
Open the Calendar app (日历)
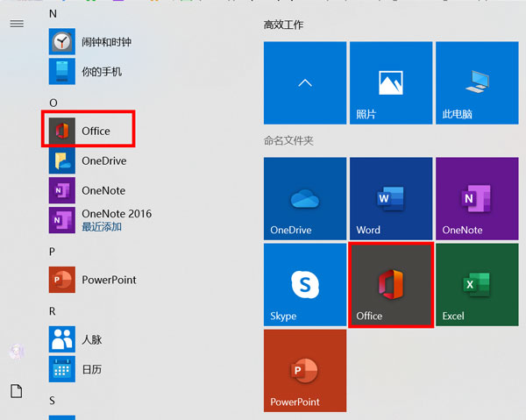click(75, 369)
